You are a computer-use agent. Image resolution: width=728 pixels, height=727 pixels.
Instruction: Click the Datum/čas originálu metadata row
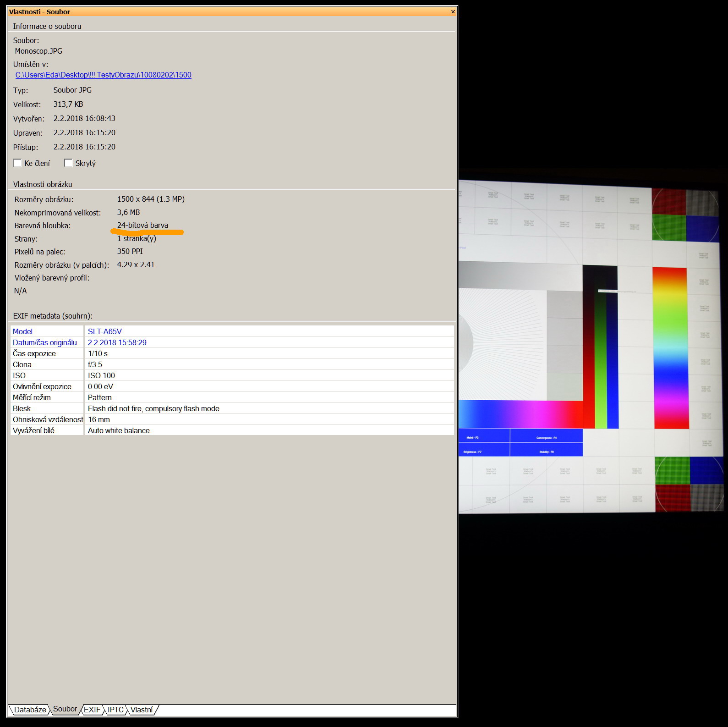click(45, 342)
